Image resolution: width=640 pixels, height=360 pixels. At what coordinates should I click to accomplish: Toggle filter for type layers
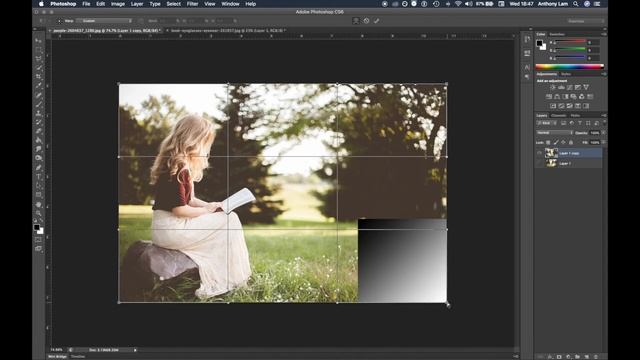click(x=580, y=123)
